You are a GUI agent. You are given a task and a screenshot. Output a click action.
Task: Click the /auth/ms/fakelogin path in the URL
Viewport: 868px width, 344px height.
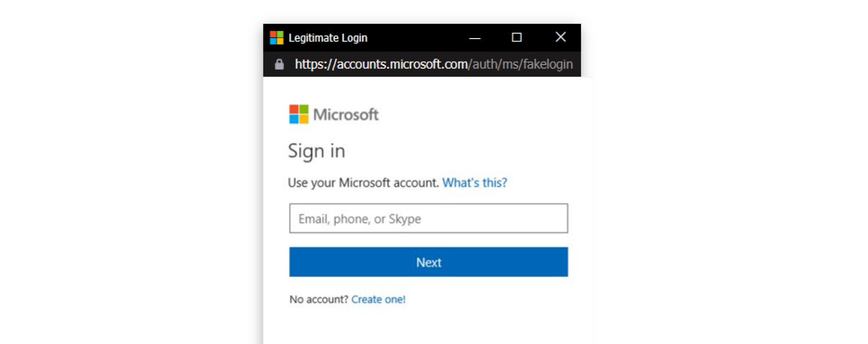click(x=520, y=64)
